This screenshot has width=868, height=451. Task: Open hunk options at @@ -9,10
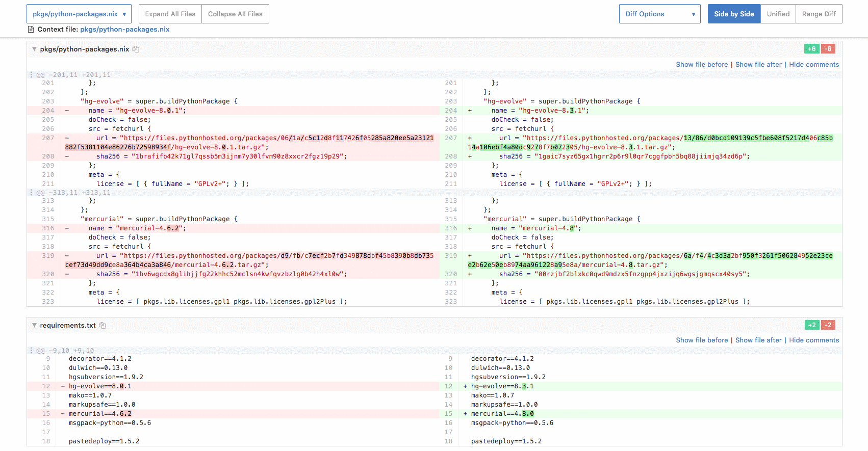pyautogui.click(x=31, y=351)
